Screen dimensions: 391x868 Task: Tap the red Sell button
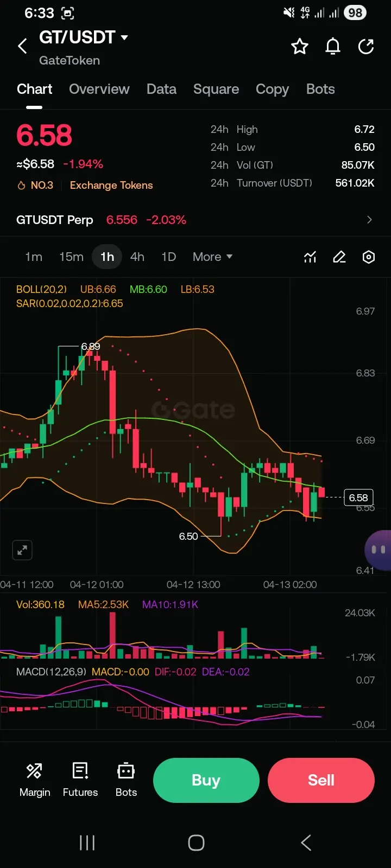pos(321,780)
